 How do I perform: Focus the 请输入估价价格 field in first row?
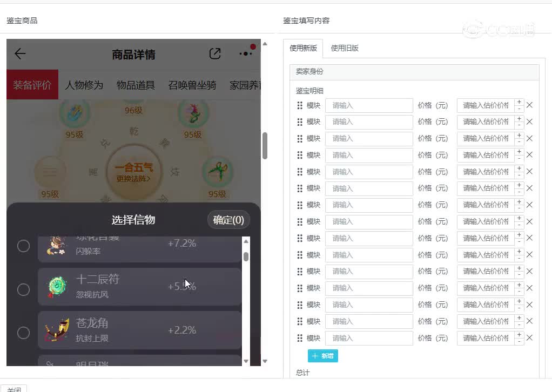click(x=486, y=105)
